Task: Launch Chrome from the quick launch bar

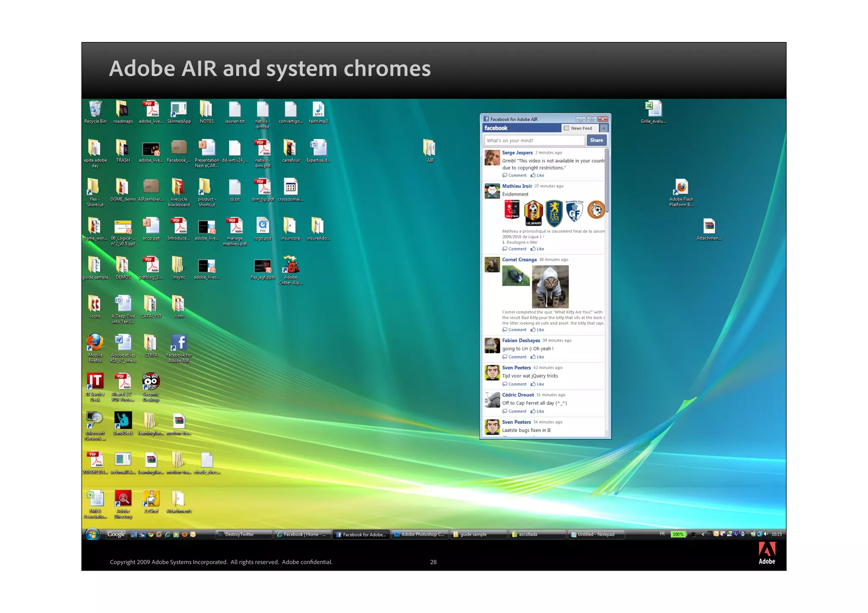Action: click(x=150, y=534)
